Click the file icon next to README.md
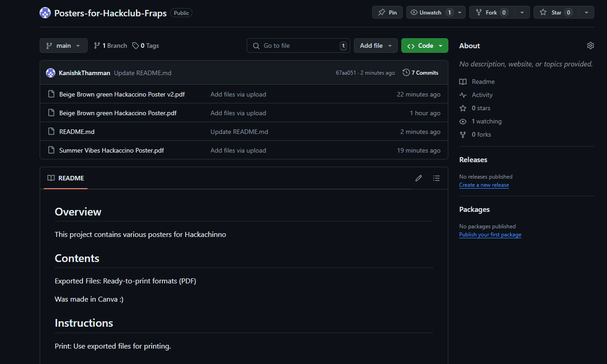This screenshot has width=607, height=364. pos(52,132)
